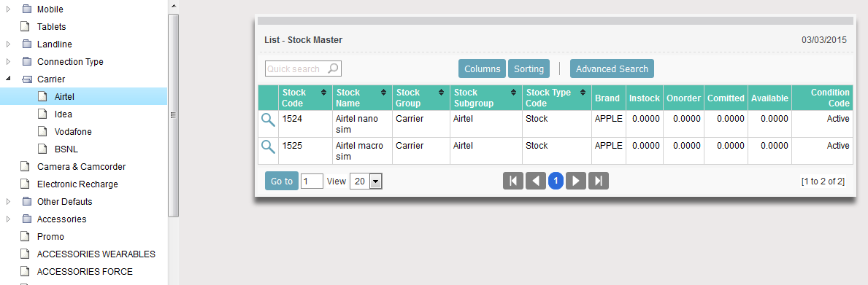The width and height of the screenshot is (868, 285).
Task: Click the BSNL page icon
Action: point(42,149)
